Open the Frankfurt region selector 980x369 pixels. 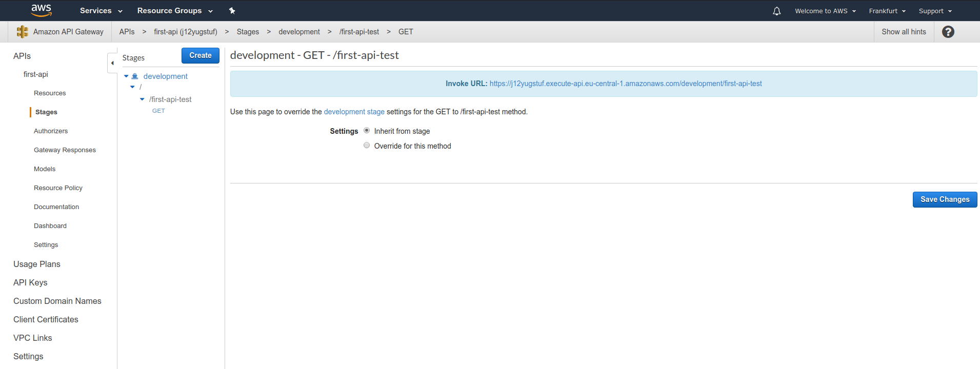887,11
